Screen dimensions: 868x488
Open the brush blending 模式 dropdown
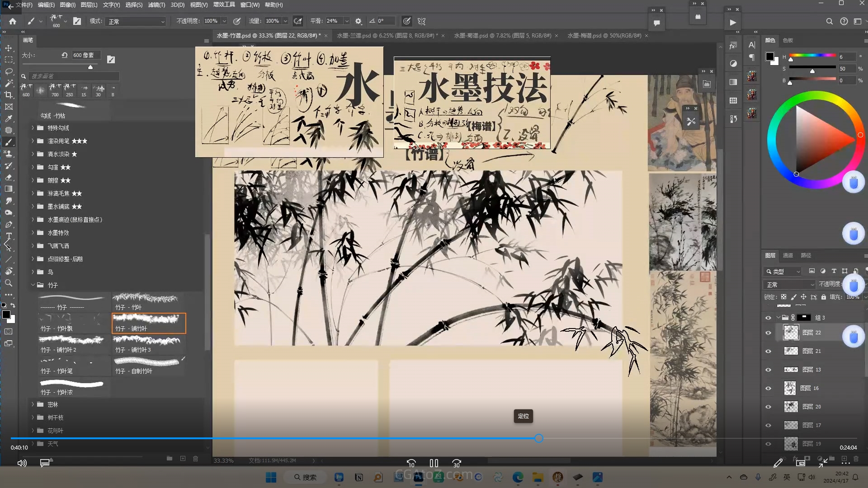[x=136, y=21]
